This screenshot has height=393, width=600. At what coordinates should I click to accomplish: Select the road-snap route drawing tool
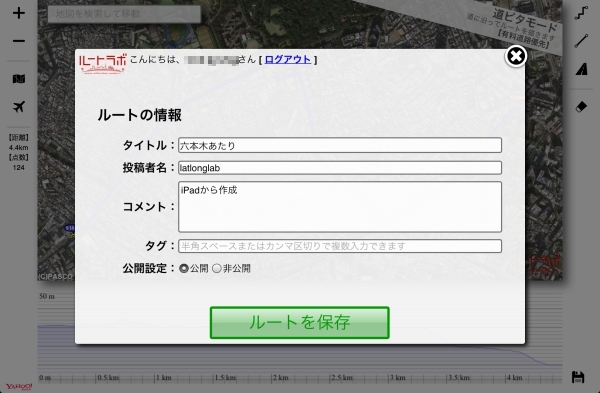(x=581, y=13)
